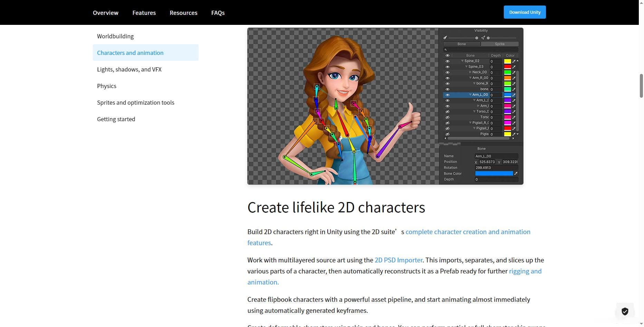Screen dimensions: 644x327
Task: Click the bone search input field
Action: coord(481,50)
